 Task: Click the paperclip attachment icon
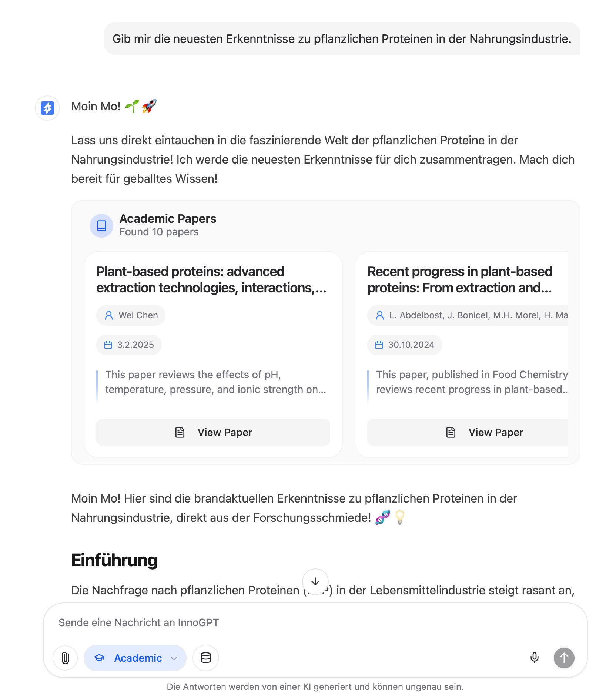pos(65,658)
